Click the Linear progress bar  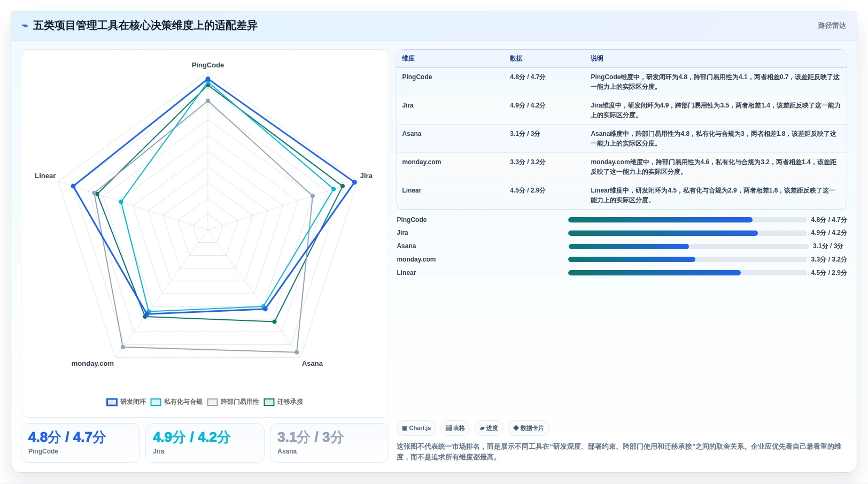coord(687,273)
